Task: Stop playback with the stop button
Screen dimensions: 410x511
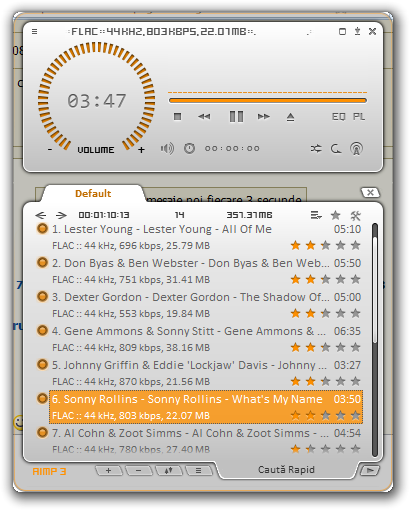Action: (x=178, y=117)
